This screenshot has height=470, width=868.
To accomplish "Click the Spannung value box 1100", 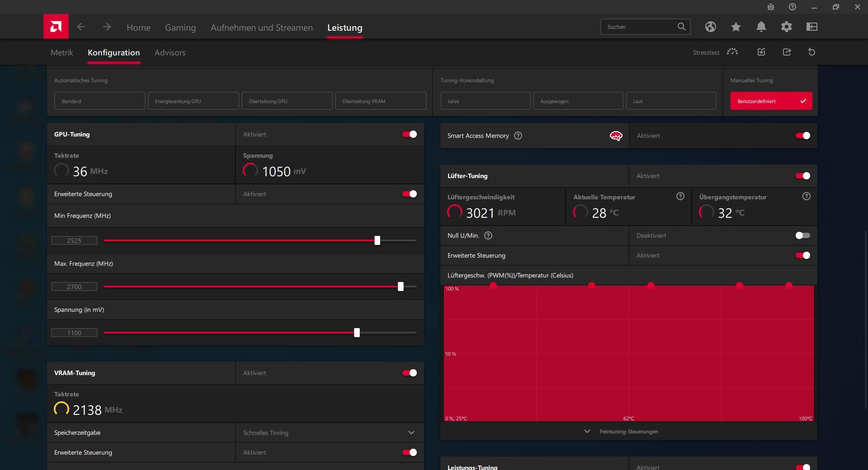I will 74,333.
